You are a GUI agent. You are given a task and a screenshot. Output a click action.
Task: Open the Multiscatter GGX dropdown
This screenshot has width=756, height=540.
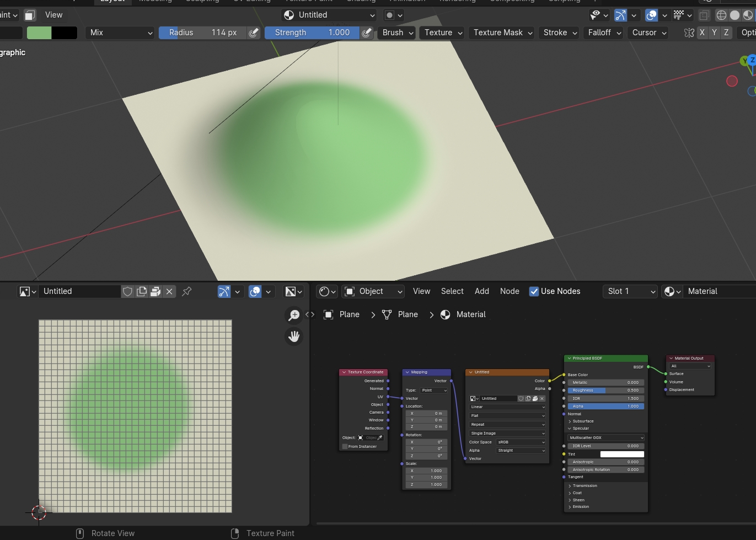tap(605, 437)
